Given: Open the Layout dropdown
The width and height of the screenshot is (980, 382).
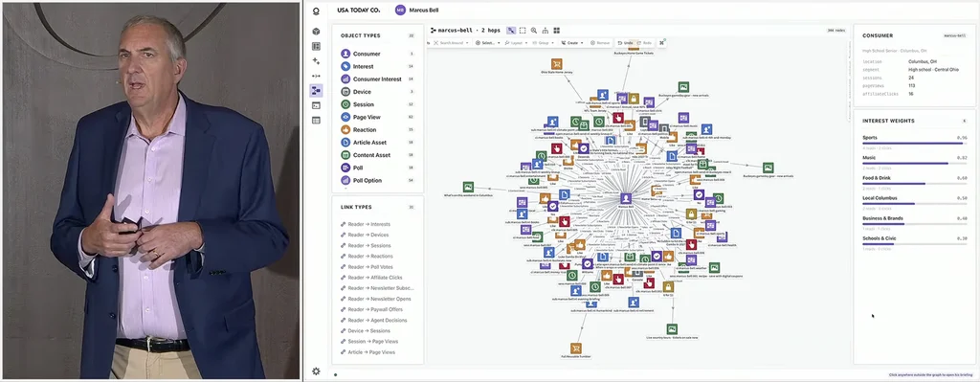Looking at the screenshot, I should pyautogui.click(x=516, y=42).
